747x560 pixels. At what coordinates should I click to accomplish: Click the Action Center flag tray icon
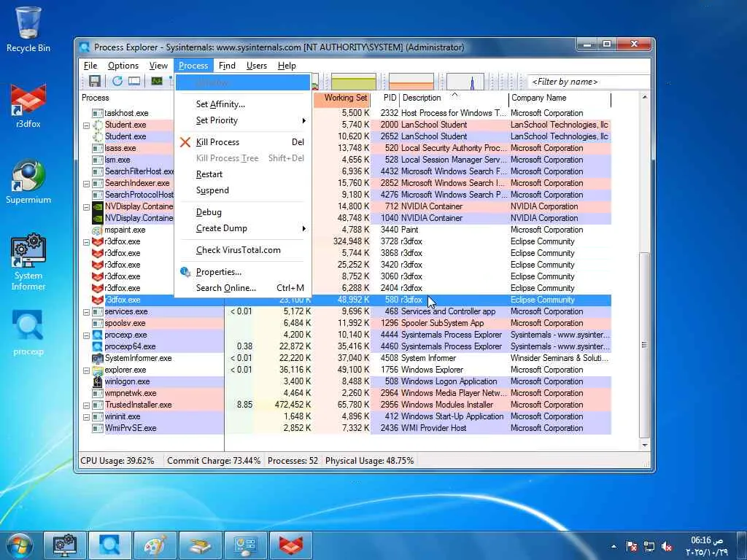(632, 547)
